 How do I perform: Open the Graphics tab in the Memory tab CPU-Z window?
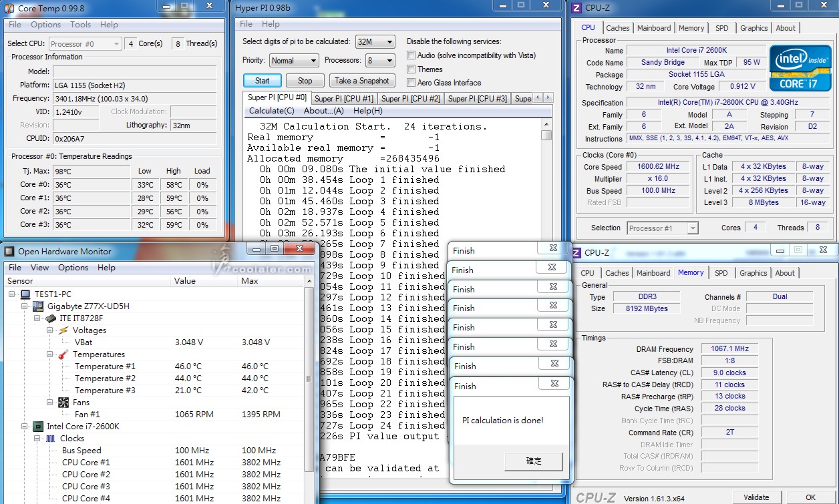coord(753,273)
